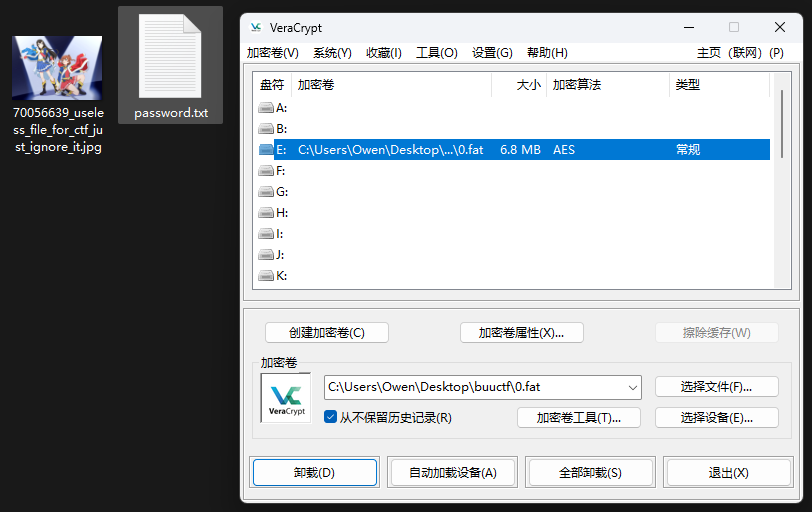This screenshot has height=512, width=812.
Task: Click the VeraCrypt title bar app icon
Action: click(256, 27)
